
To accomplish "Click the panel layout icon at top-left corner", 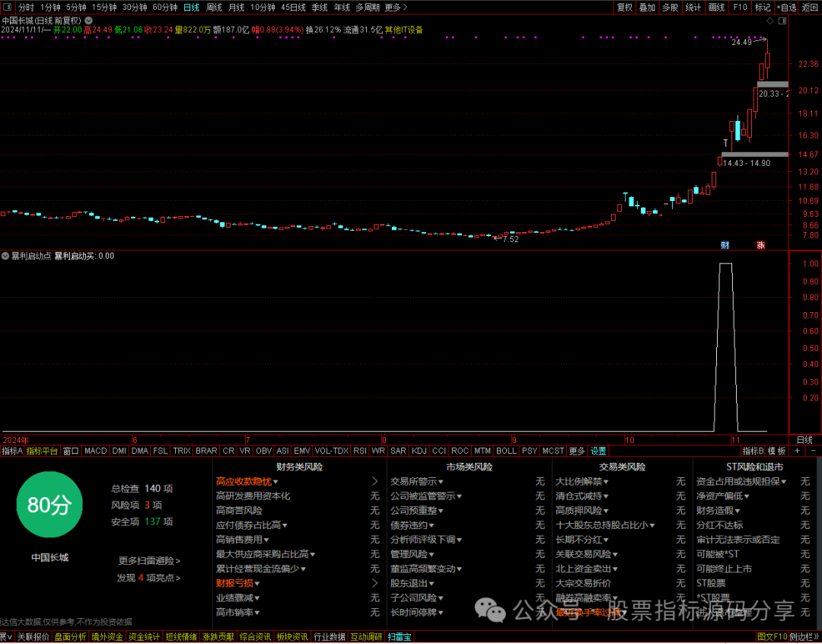I will (x=8, y=8).
